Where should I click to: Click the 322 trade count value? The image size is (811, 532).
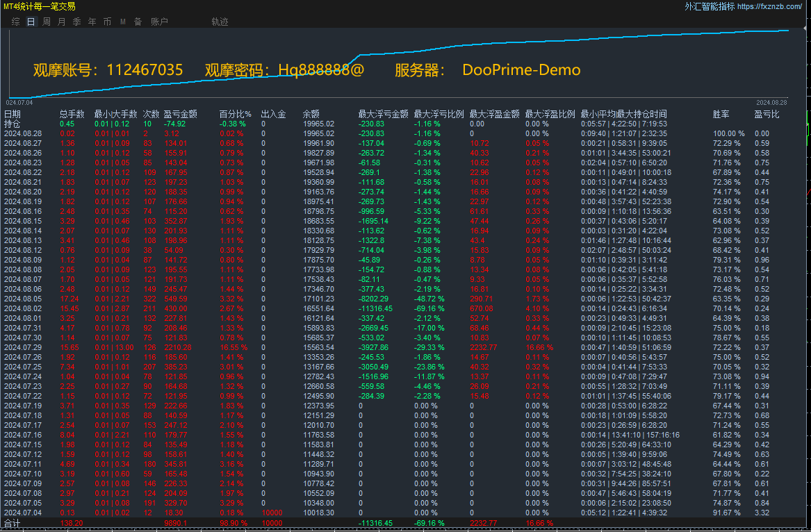tap(149, 299)
